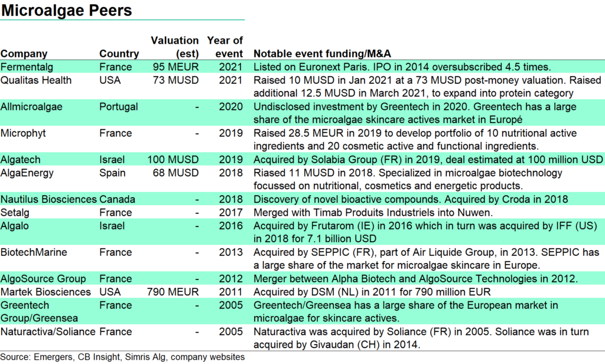The height and width of the screenshot is (364, 605).
Task: Click the Martek Biosciences company name
Action: pyautogui.click(x=45, y=292)
